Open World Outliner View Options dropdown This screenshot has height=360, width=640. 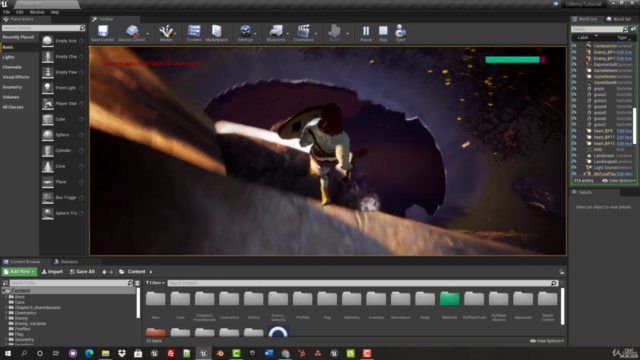click(619, 181)
